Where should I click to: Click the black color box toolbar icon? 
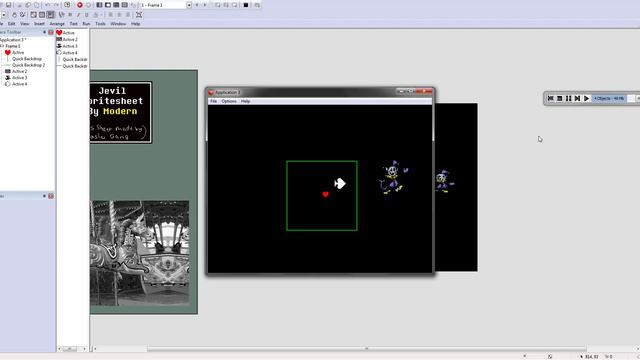click(246, 5)
